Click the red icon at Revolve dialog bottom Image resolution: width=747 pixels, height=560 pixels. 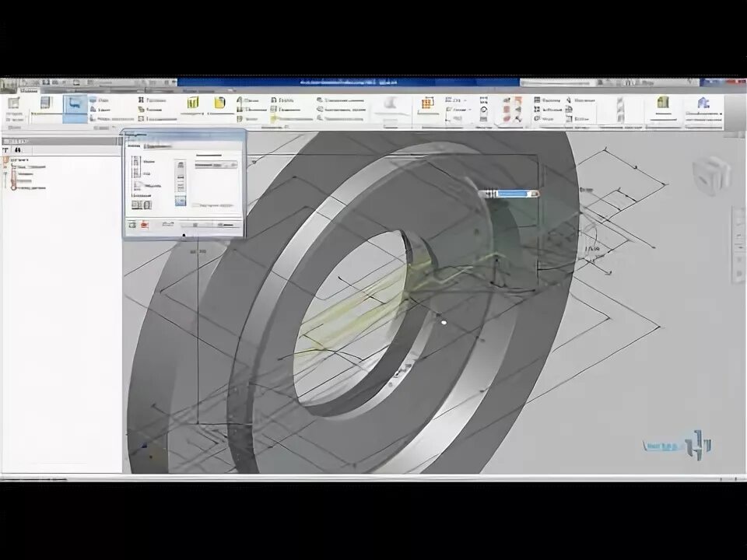(145, 224)
